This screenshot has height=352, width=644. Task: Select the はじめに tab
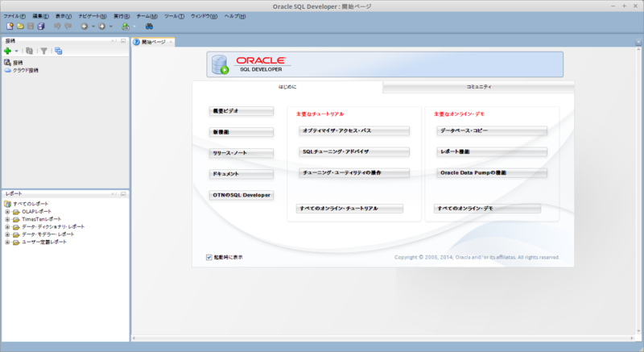(x=287, y=87)
